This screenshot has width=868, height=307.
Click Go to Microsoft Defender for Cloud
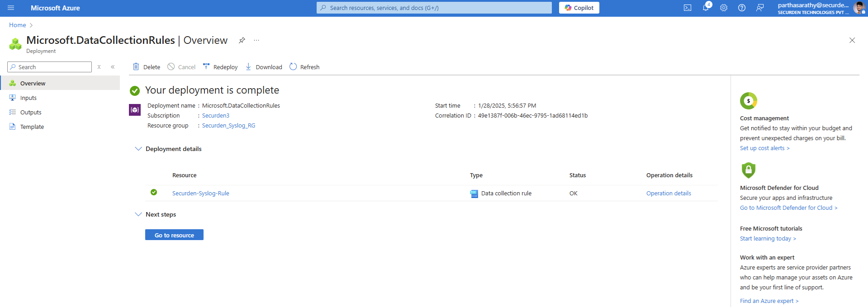click(x=789, y=208)
